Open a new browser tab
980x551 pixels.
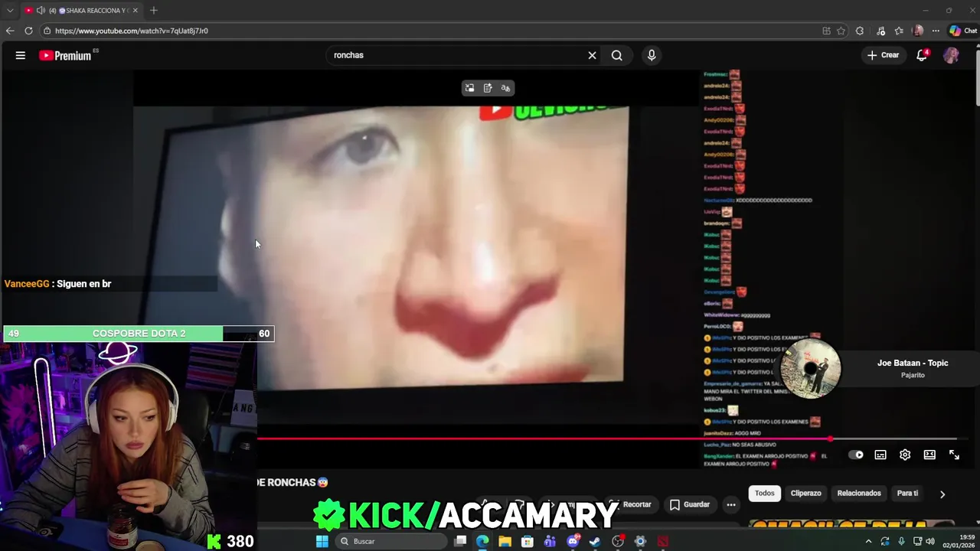154,11
